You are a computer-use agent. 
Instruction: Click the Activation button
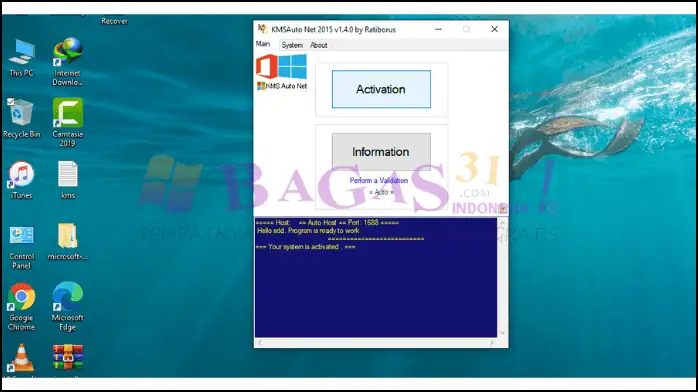[x=381, y=89]
